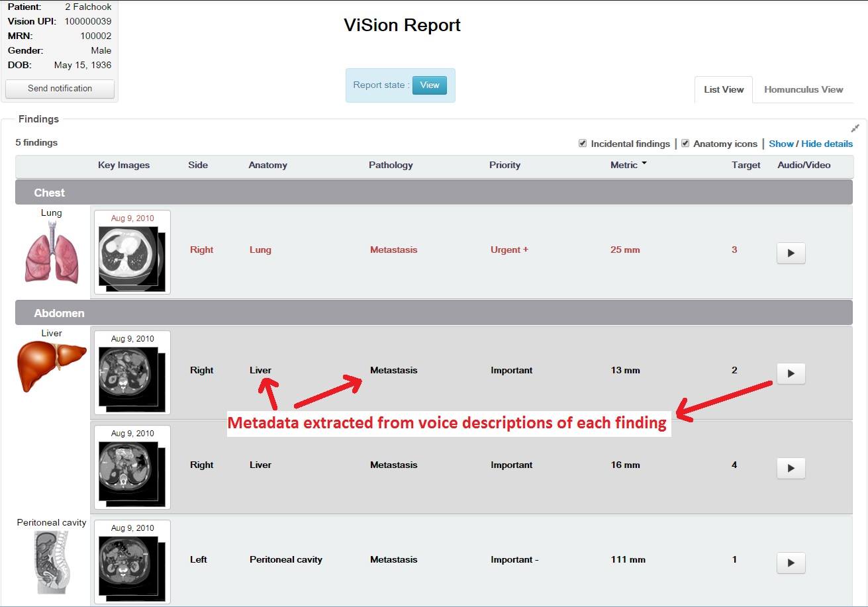Collapse the Abdomen section header
The height and width of the screenshot is (607, 868).
coord(434,313)
